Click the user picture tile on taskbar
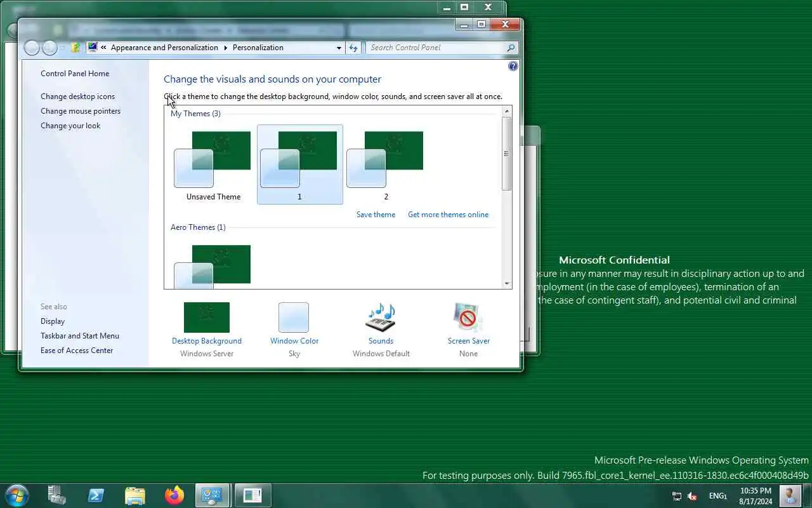 pyautogui.click(x=790, y=495)
